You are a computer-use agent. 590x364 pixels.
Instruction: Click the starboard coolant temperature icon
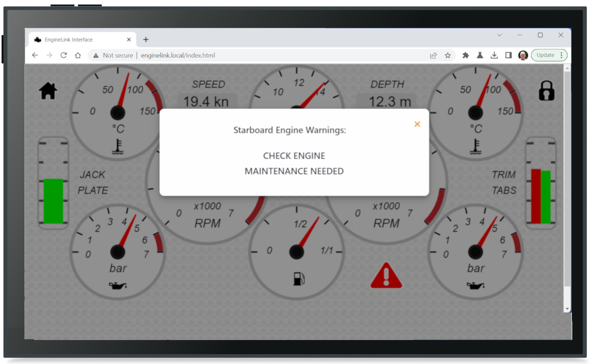tap(476, 147)
